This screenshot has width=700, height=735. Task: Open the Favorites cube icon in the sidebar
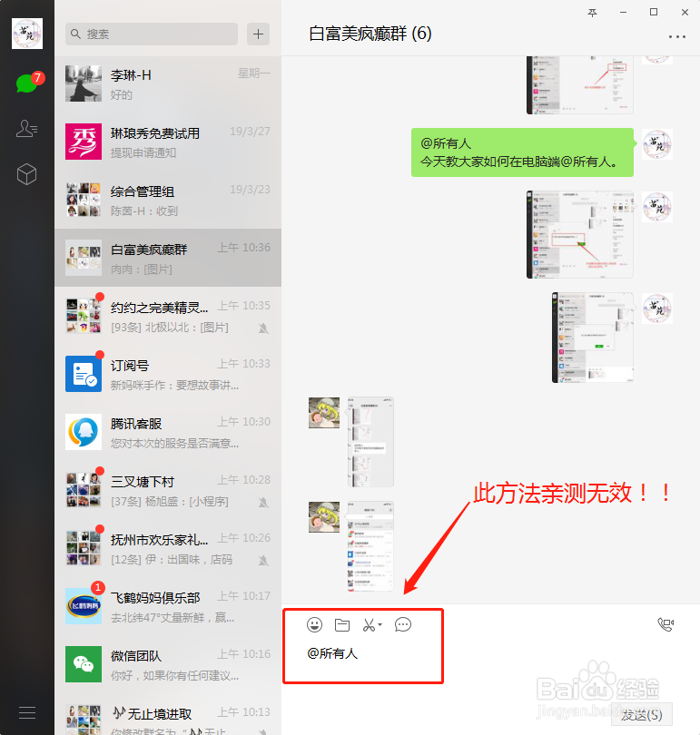tap(26, 174)
